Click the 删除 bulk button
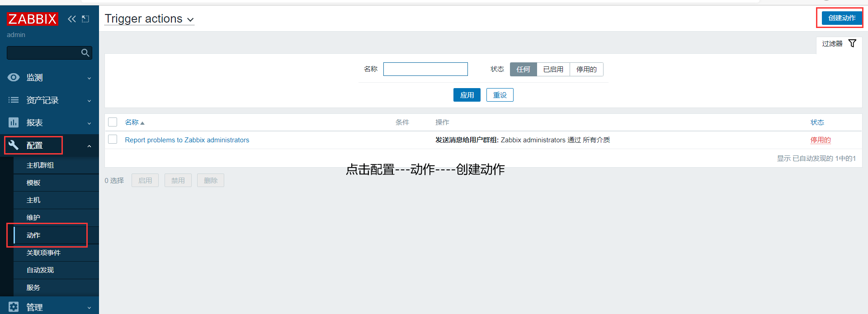The width and height of the screenshot is (868, 314). coord(211,180)
